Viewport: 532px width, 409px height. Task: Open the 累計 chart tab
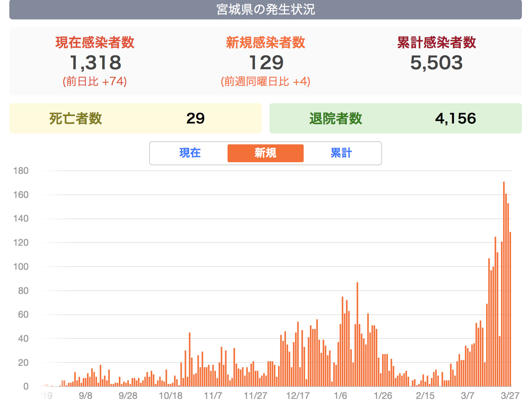[341, 153]
